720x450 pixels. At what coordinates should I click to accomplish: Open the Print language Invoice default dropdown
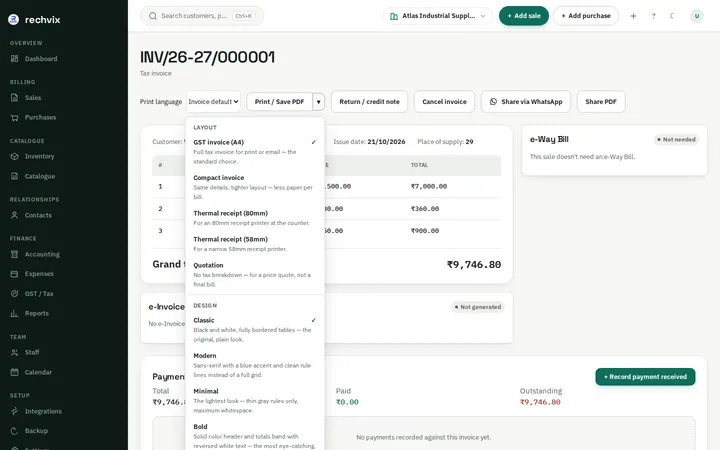(x=214, y=102)
